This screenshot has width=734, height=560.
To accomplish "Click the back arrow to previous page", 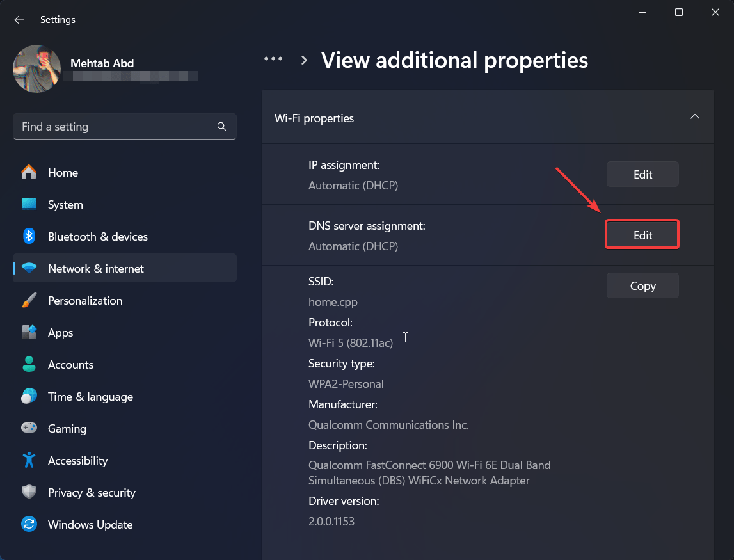I will pos(19,20).
